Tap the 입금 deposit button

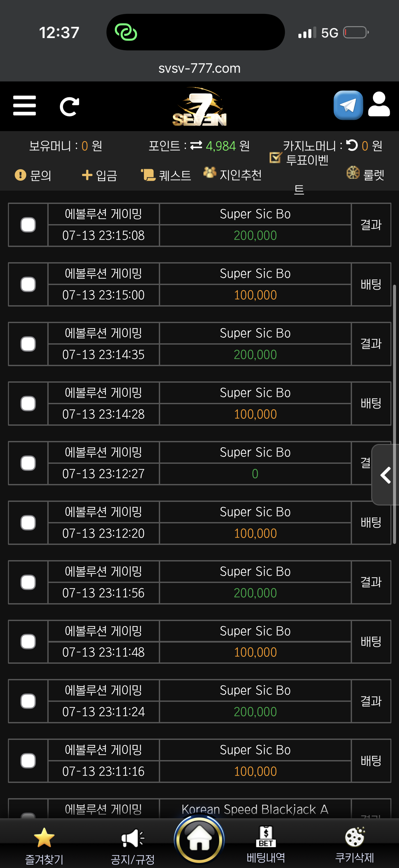click(100, 175)
